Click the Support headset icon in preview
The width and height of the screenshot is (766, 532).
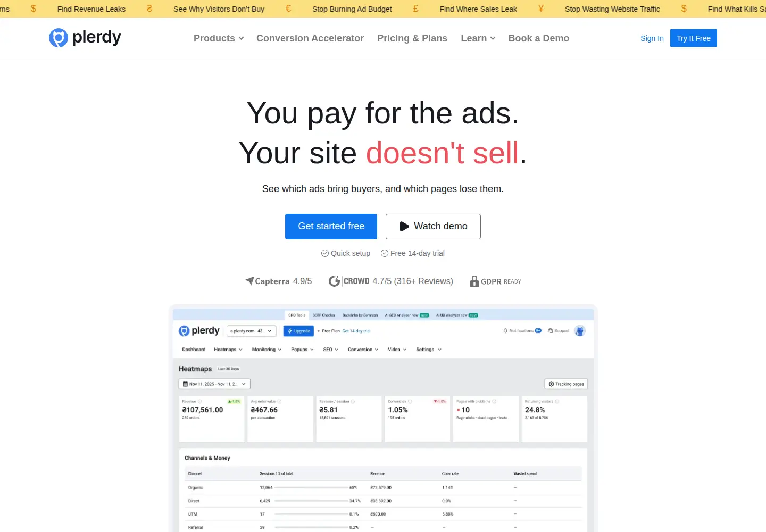551,331
